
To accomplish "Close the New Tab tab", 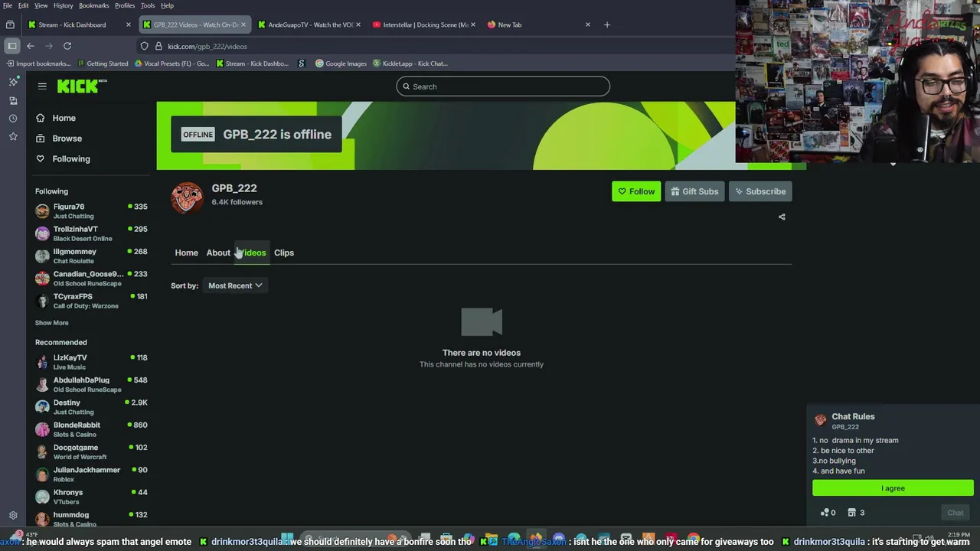I will 588,24.
